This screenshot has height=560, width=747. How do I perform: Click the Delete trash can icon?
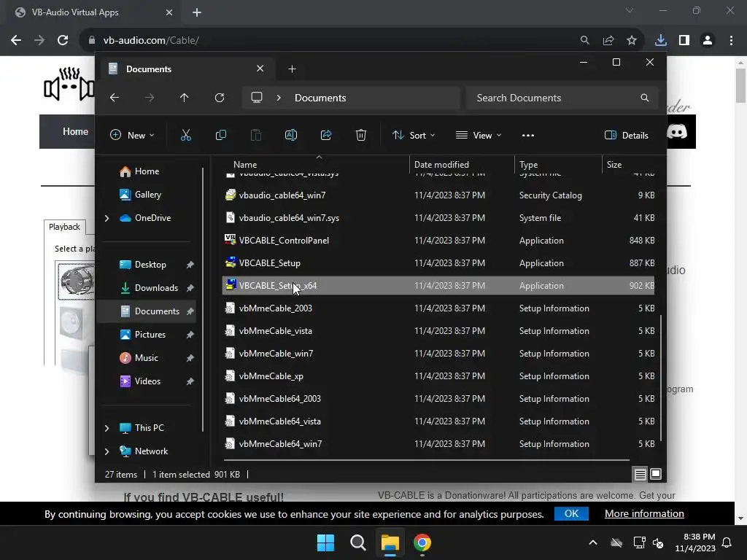[x=361, y=135]
